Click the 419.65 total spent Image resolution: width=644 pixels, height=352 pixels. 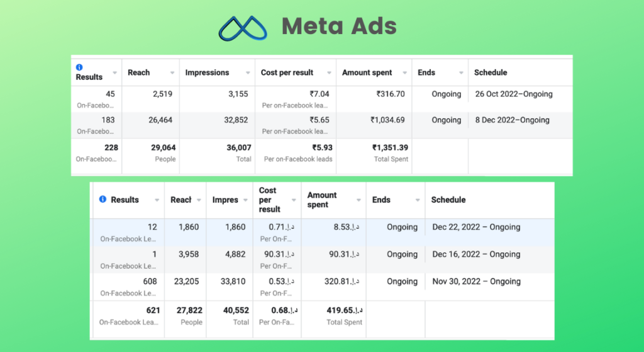click(x=344, y=310)
